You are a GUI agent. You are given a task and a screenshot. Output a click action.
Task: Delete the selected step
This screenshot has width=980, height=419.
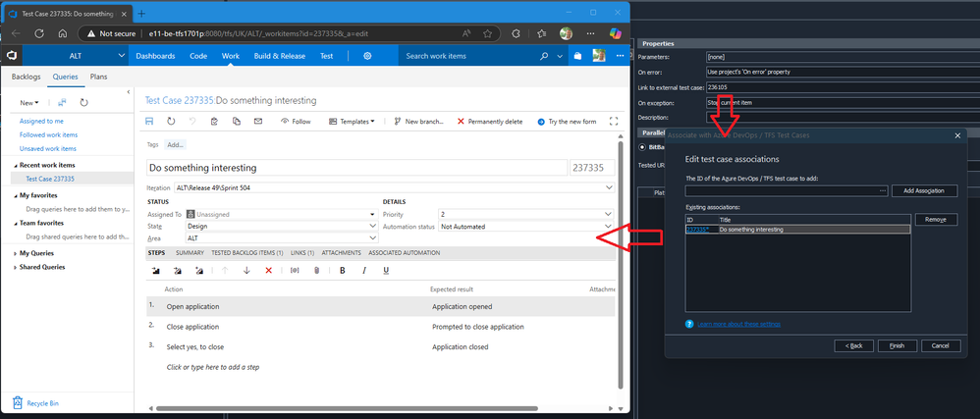269,271
